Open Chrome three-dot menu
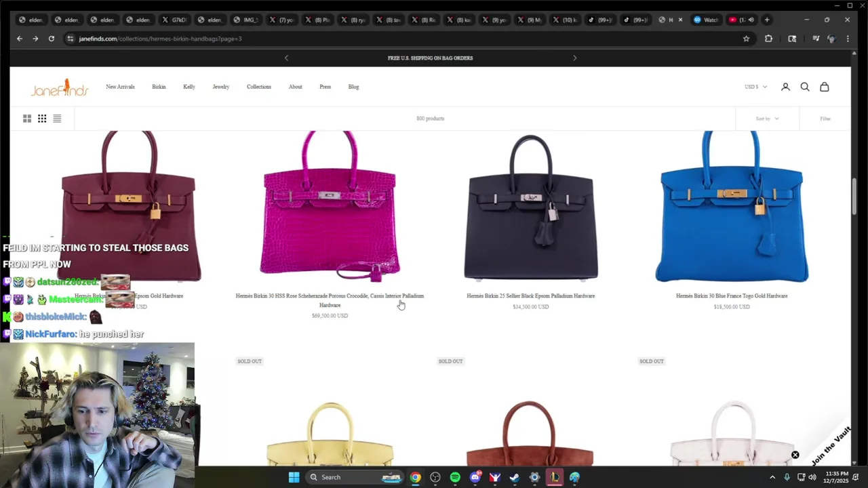Viewport: 868px width, 488px height. pyautogui.click(x=848, y=39)
